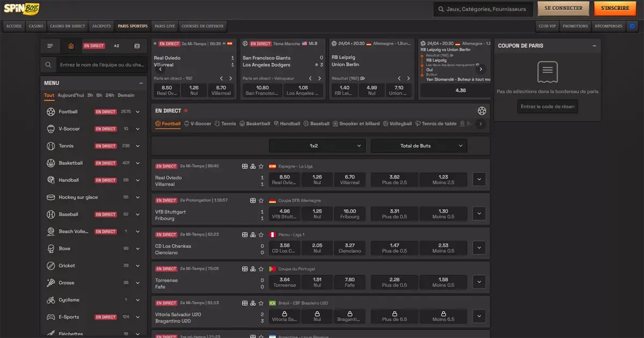This screenshot has width=644, height=338.
Task: Open Club VIP link
Action: tap(547, 26)
